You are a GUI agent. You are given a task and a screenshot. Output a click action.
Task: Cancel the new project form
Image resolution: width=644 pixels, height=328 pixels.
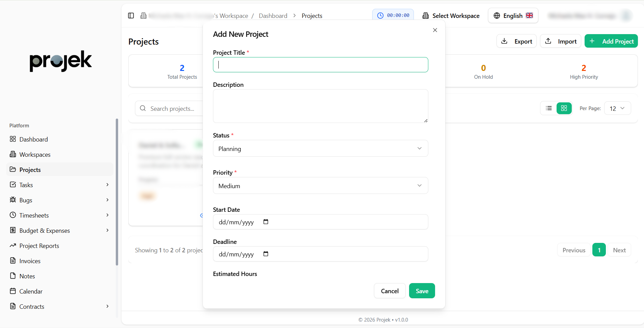(x=390, y=291)
